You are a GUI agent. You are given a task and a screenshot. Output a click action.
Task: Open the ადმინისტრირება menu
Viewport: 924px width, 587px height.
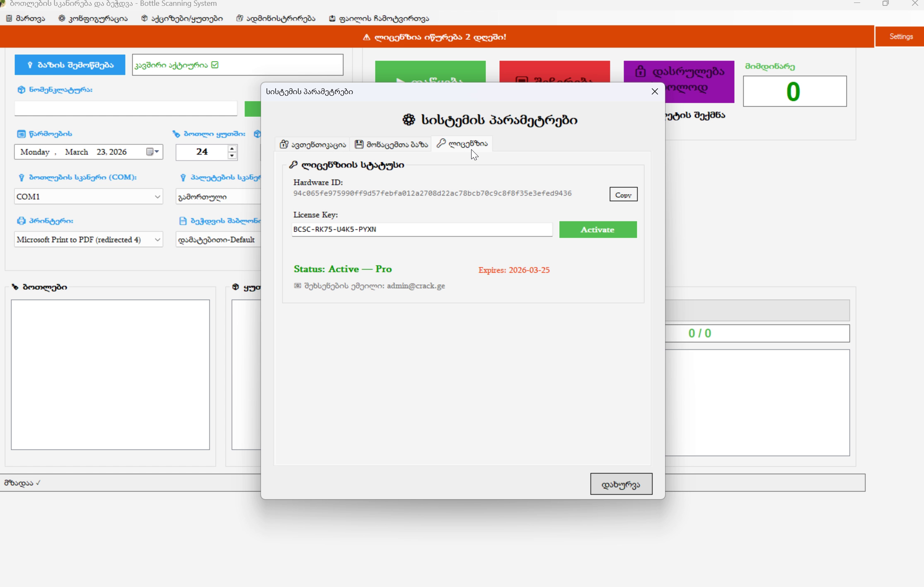(276, 18)
